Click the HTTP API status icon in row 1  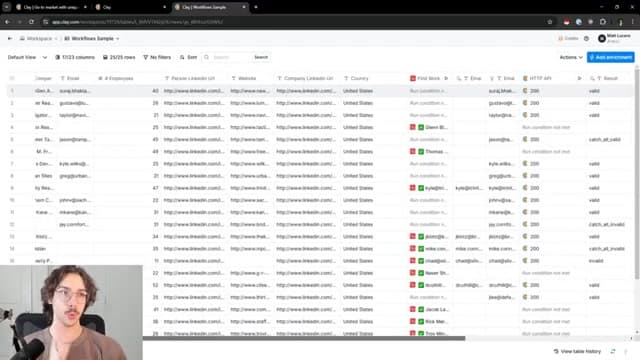click(525, 91)
